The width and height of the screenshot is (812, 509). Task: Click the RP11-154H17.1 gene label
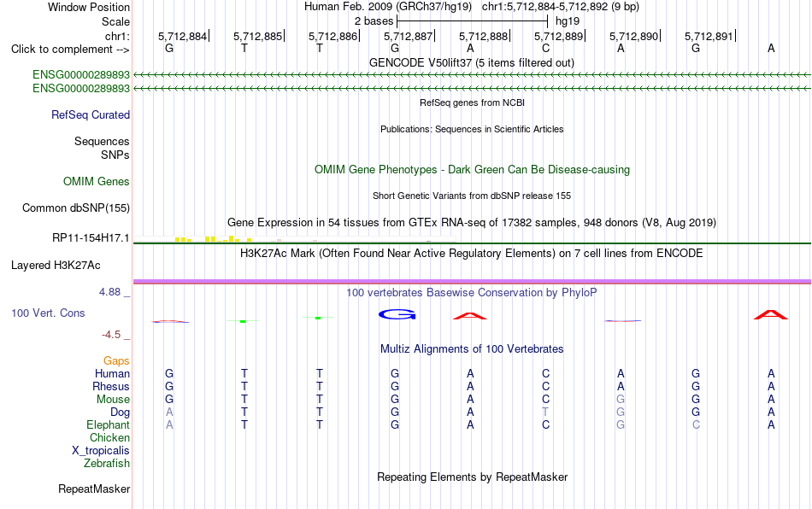click(90, 238)
